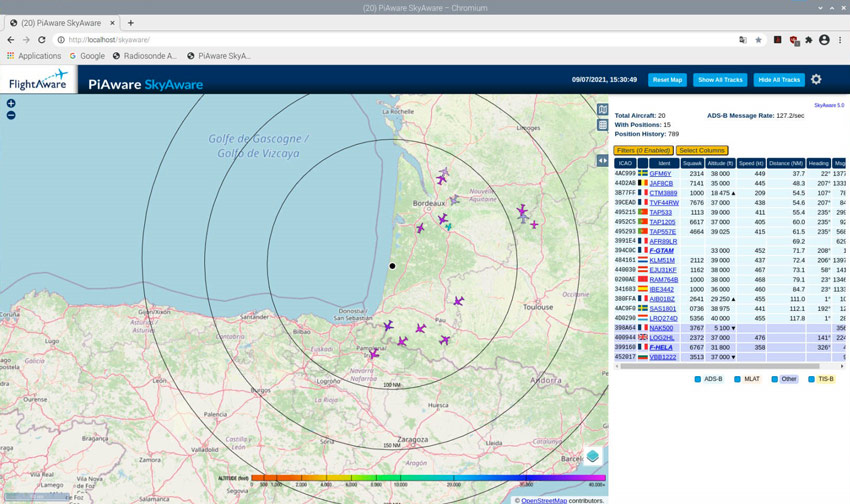850x504 pixels.
Task: Click the ADS-B legend marker
Action: 698,379
